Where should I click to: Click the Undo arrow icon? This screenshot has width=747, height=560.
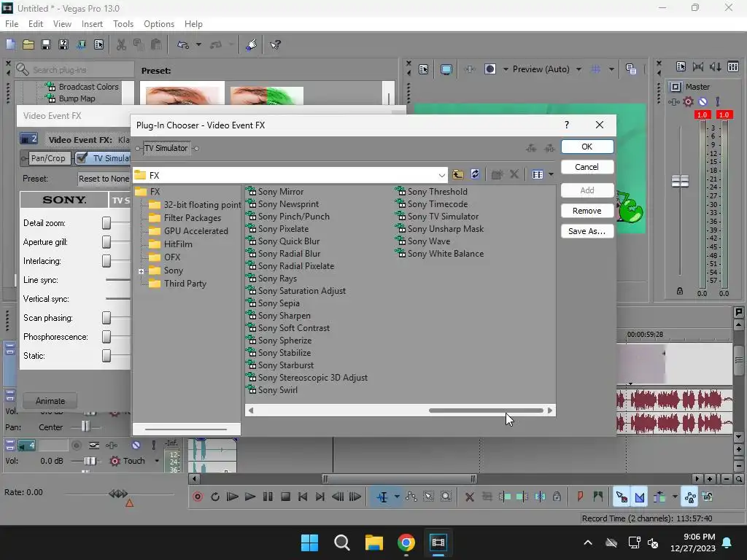tap(183, 44)
